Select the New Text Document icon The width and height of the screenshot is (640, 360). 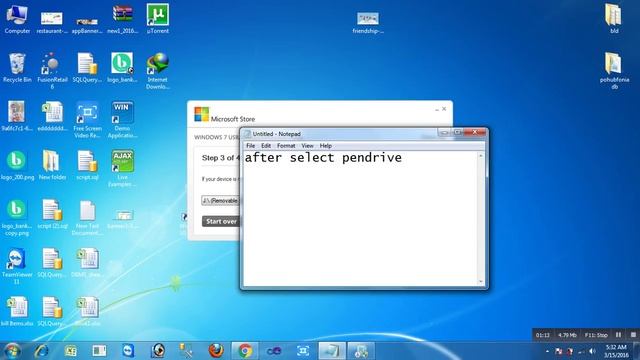click(x=87, y=218)
